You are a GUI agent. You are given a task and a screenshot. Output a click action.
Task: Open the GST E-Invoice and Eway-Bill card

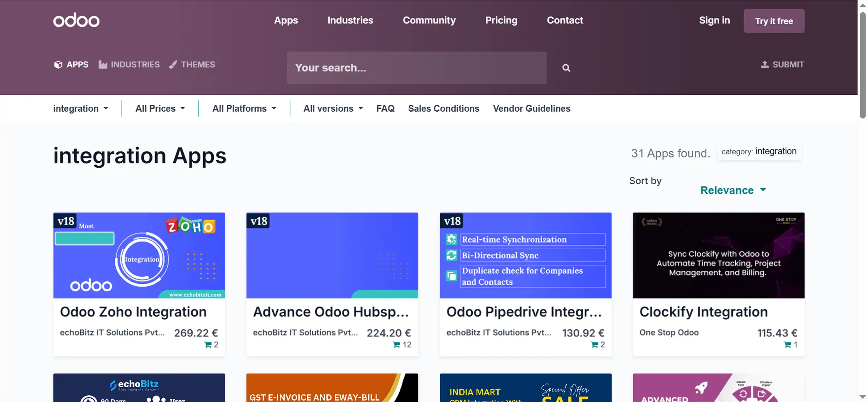point(332,388)
